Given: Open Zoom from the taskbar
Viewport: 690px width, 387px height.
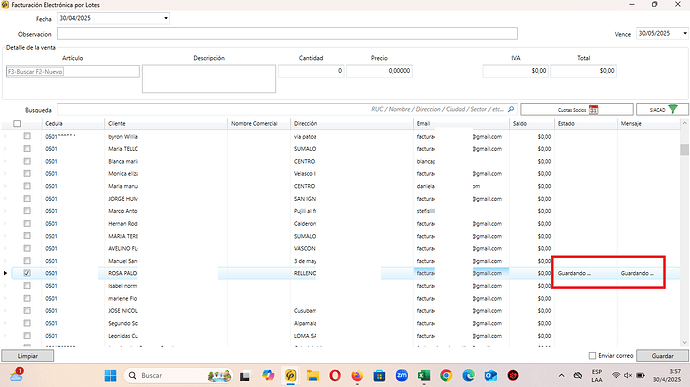Looking at the screenshot, I should pyautogui.click(x=401, y=376).
